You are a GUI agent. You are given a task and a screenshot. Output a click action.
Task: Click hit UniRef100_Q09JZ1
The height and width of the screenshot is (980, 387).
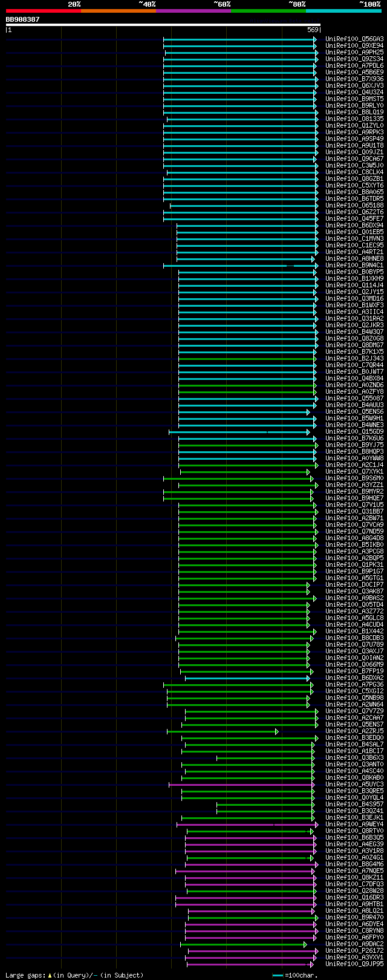[x=354, y=152]
